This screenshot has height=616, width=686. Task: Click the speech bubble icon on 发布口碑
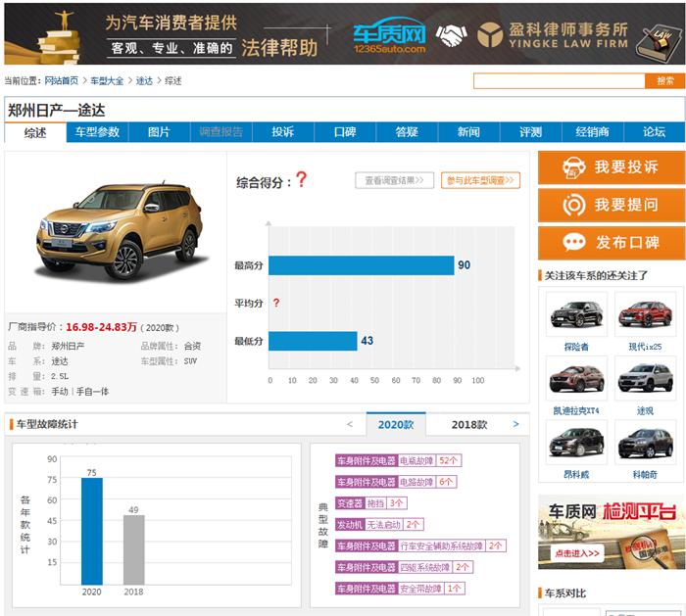click(574, 242)
